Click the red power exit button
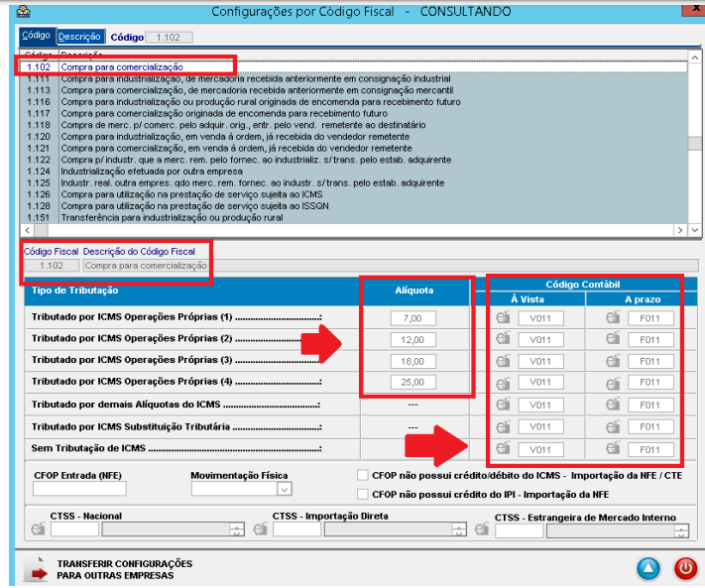Image resolution: width=705 pixels, height=588 pixels. tap(685, 568)
